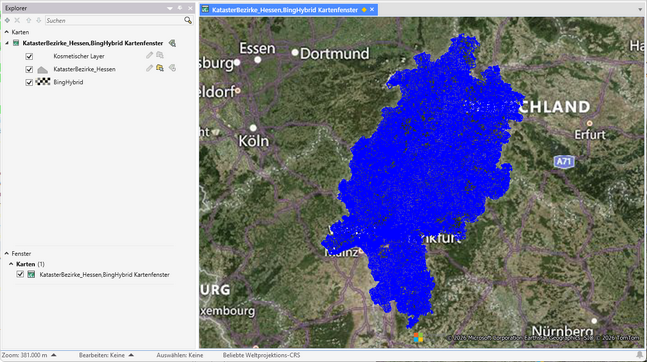Click the selectable icon for Kosmetischer Layer
647x362 pixels.
coord(160,55)
